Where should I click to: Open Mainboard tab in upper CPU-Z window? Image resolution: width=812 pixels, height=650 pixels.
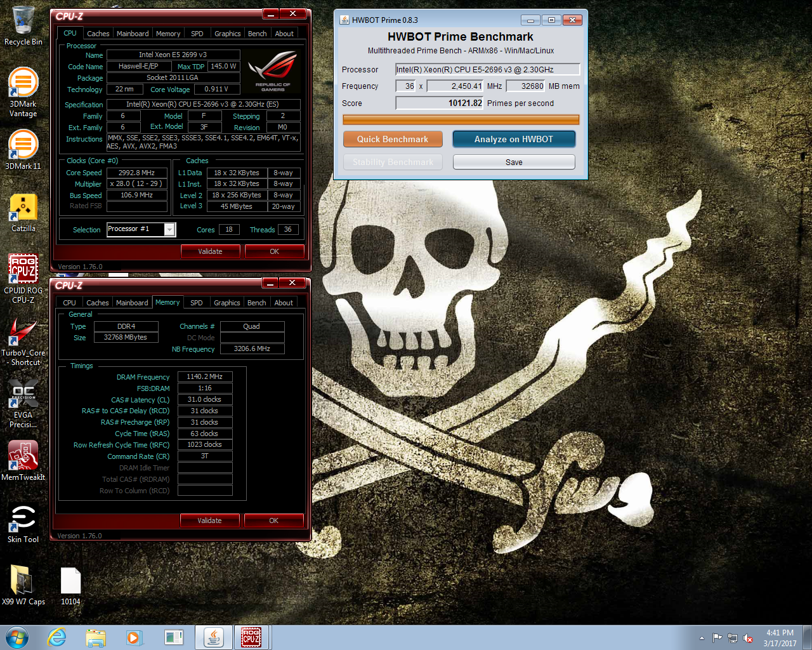133,34
